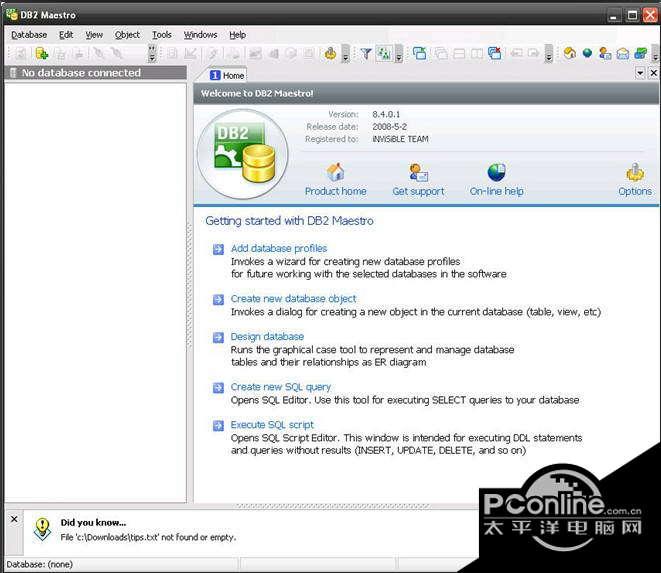Click the envelope feedback toolbar icon
The width and height of the screenshot is (661, 573).
[623, 54]
